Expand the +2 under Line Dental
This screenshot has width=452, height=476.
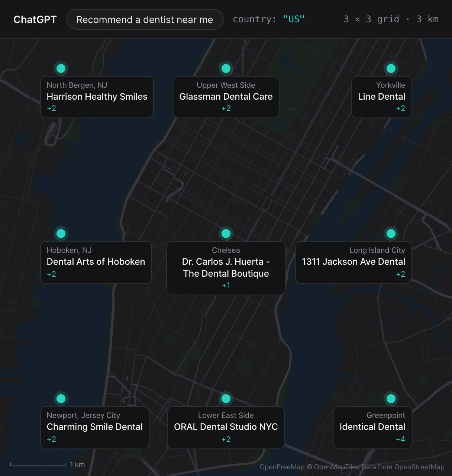tap(401, 108)
